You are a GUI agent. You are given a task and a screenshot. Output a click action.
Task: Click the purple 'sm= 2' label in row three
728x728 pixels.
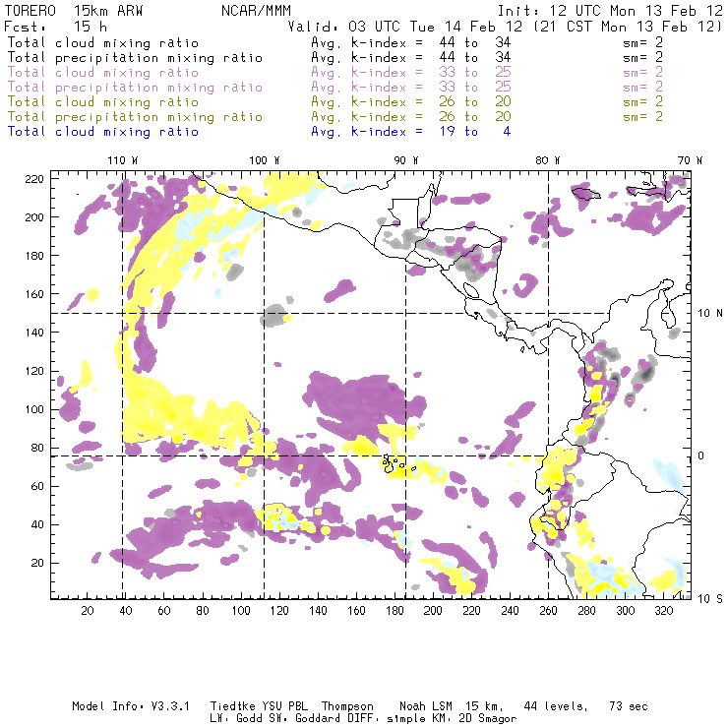[643, 73]
